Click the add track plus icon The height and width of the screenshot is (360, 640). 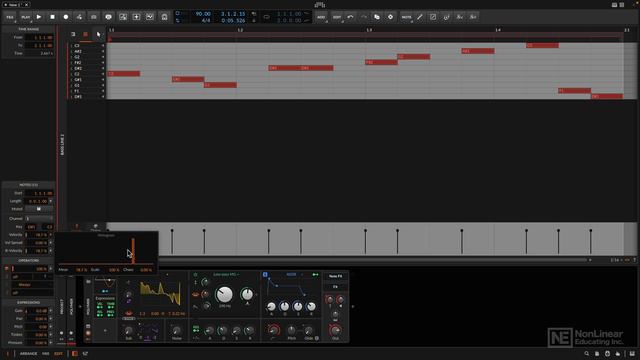point(136,17)
